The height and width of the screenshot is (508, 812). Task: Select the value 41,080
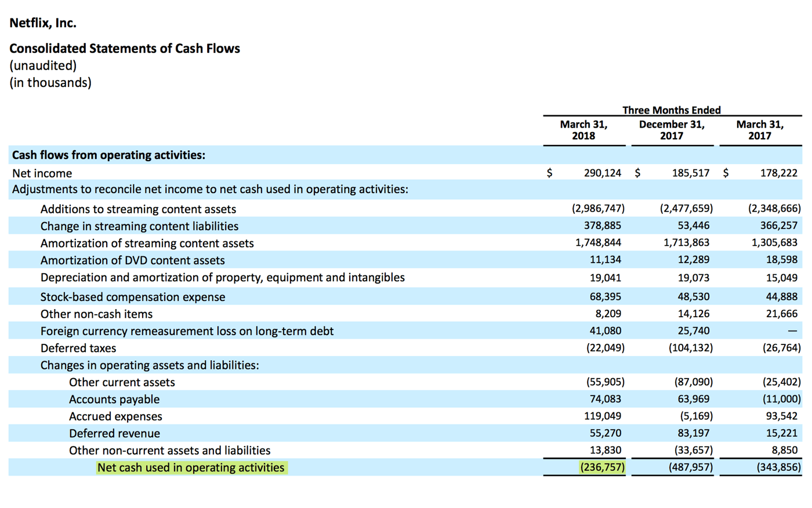click(x=606, y=331)
